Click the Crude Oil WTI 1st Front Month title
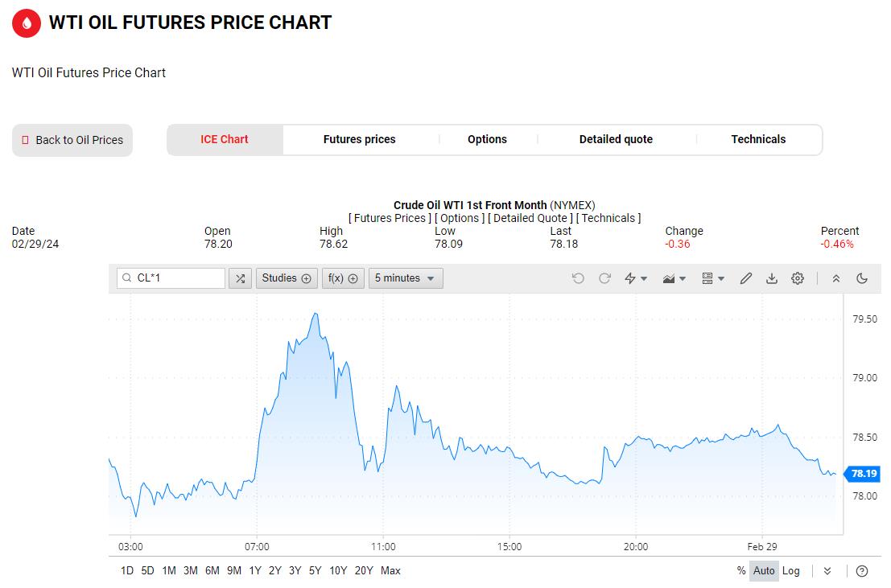 coord(470,205)
